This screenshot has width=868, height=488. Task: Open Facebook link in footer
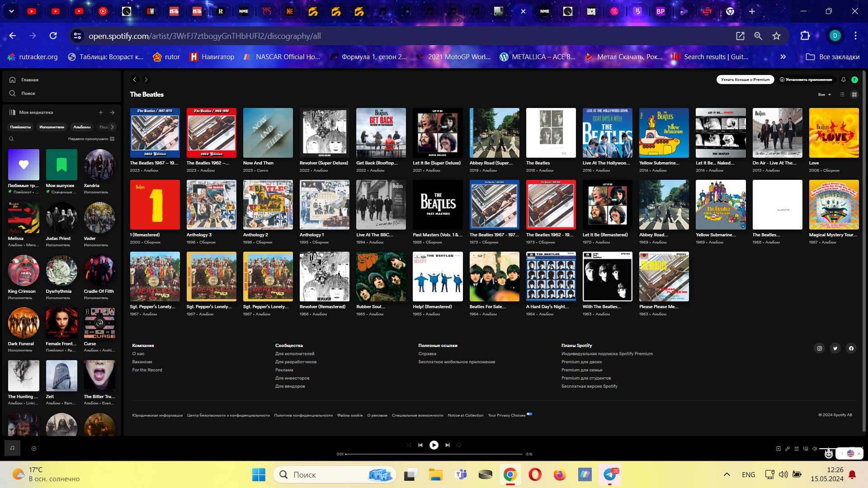point(851,348)
